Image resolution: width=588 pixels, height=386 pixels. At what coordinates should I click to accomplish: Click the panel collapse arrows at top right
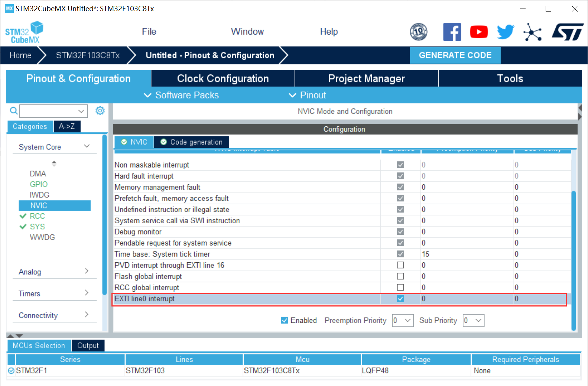point(580,112)
